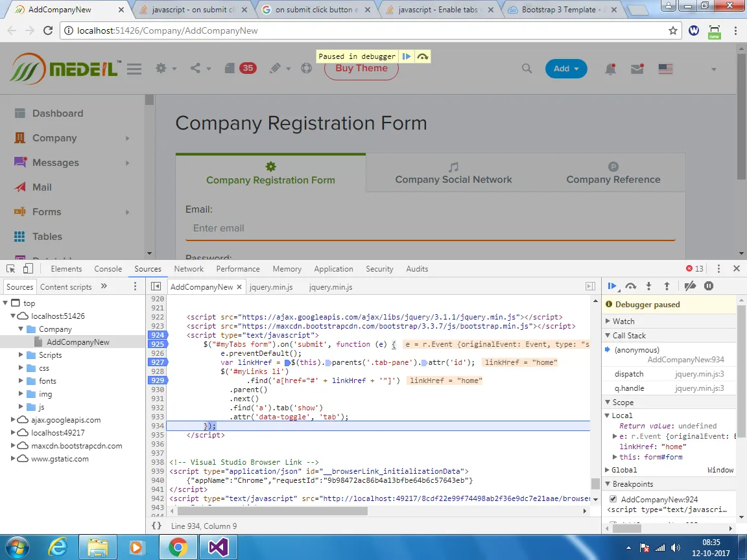Image resolution: width=747 pixels, height=560 pixels.
Task: Reload the page in Chrome
Action: (x=47, y=30)
